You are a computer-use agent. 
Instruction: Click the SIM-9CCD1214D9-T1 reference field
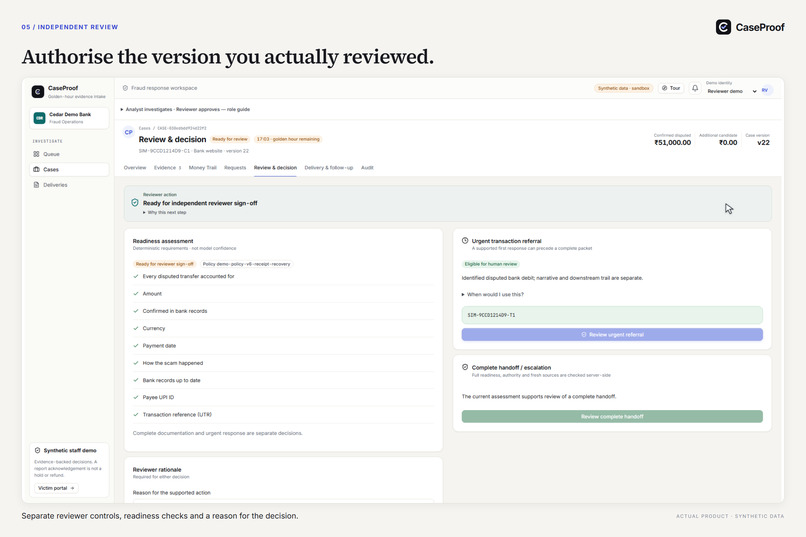(x=612, y=315)
